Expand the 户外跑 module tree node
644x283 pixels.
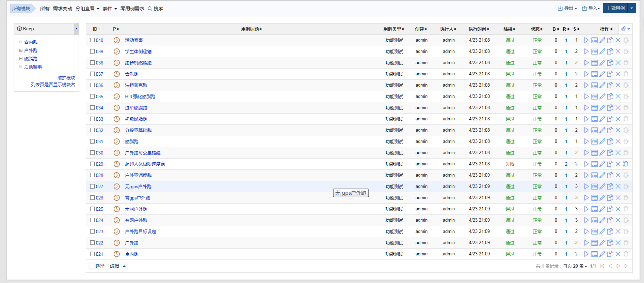click(x=21, y=50)
